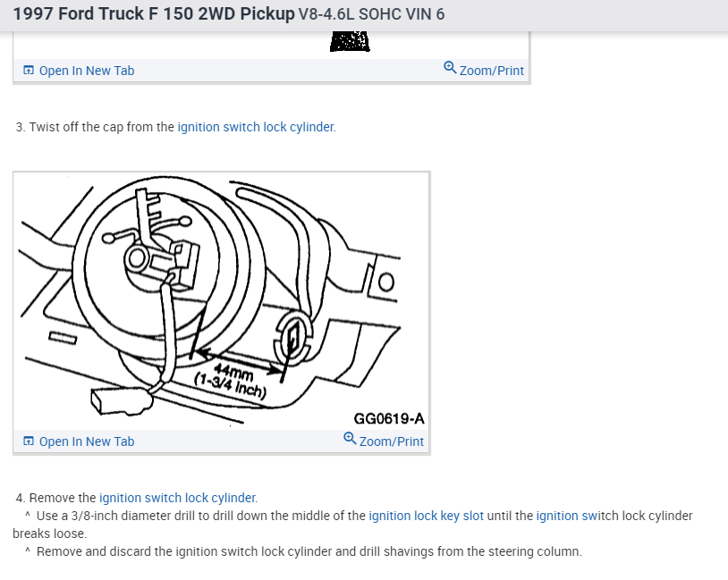
Task: Click the upper Zoom/Print magnifier icon
Action: click(x=450, y=68)
